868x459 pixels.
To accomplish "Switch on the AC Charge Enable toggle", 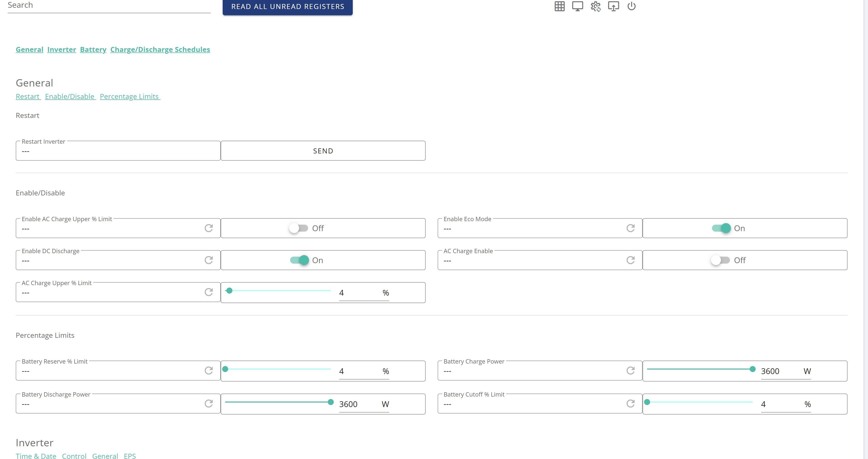I will tap(720, 260).
